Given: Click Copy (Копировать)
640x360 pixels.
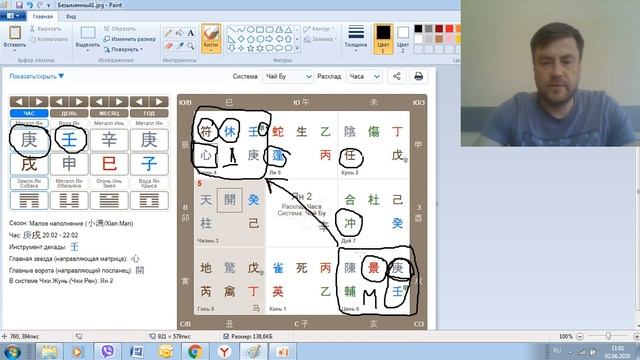Looking at the screenshot, I should click(49, 39).
